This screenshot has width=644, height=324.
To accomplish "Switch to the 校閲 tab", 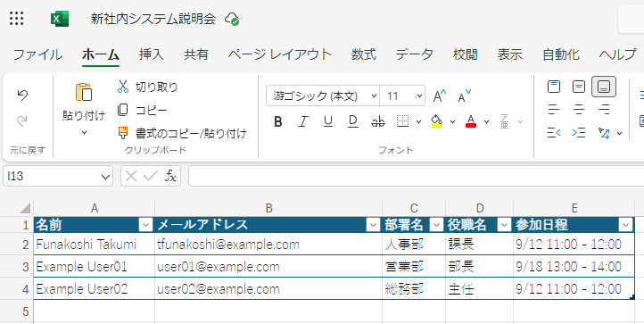I will click(x=466, y=54).
